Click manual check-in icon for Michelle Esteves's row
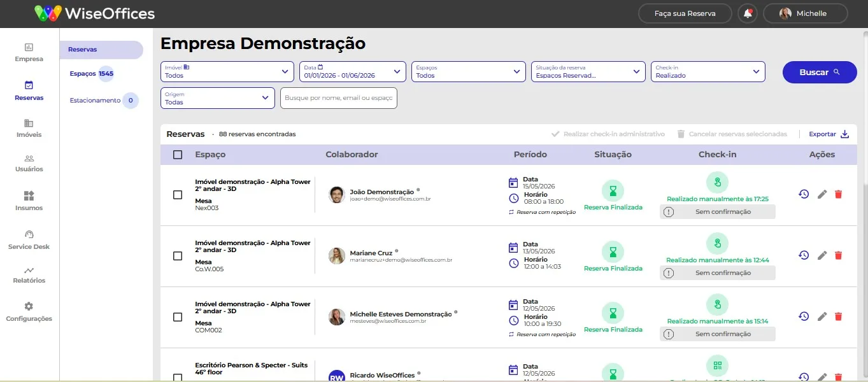 [717, 305]
